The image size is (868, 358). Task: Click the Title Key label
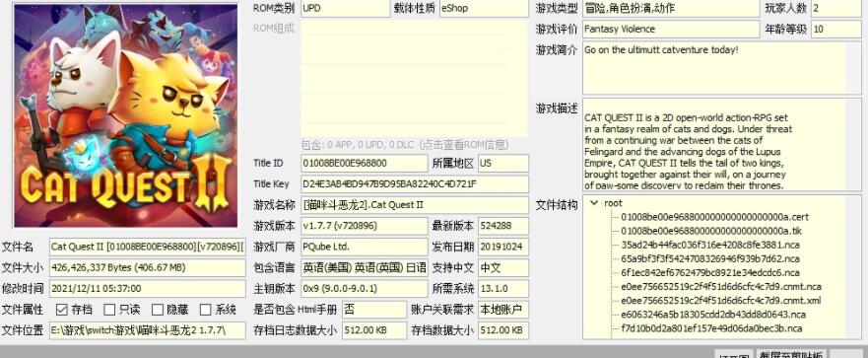click(271, 184)
